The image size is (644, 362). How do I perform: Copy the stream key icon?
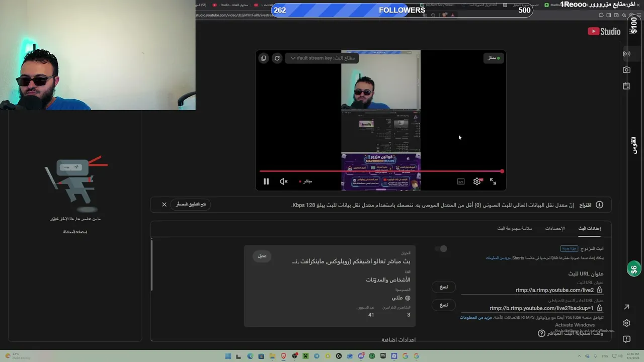263,58
